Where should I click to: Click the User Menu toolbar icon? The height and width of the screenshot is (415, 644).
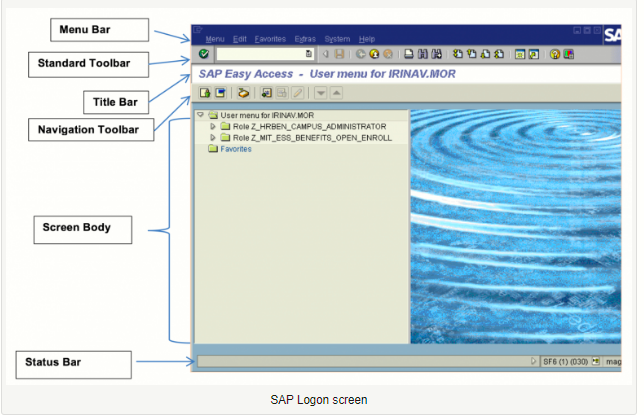[205, 93]
